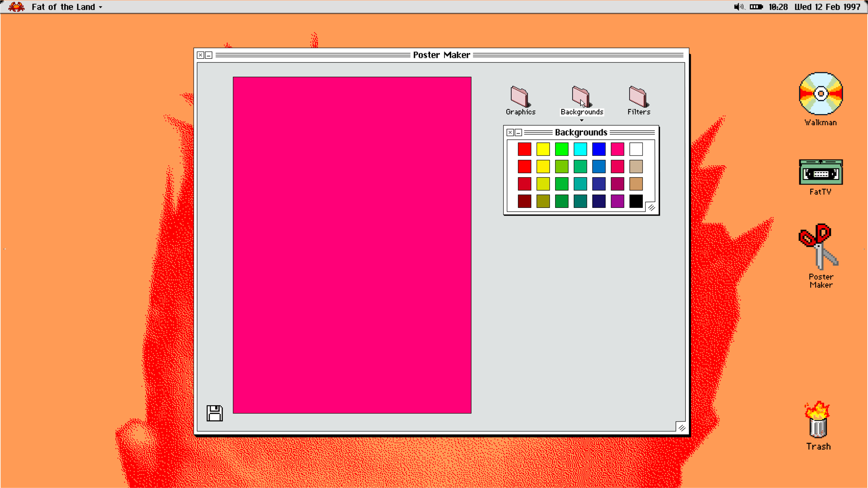Collapse the Backgrounds palette window
This screenshot has width=868, height=488.
(x=519, y=132)
